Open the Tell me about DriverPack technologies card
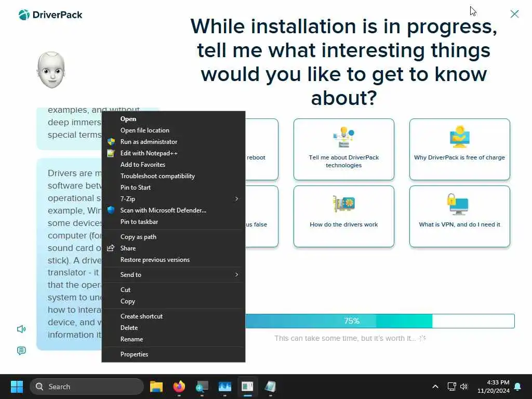 pyautogui.click(x=344, y=149)
